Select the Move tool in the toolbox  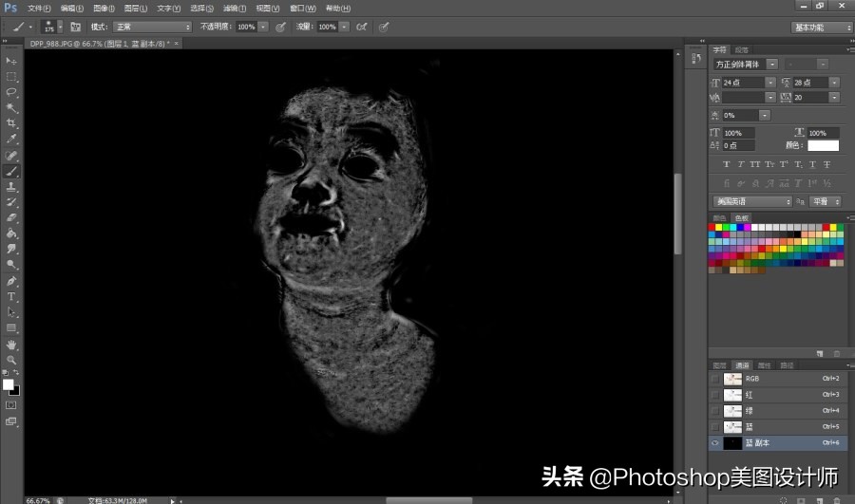click(11, 61)
